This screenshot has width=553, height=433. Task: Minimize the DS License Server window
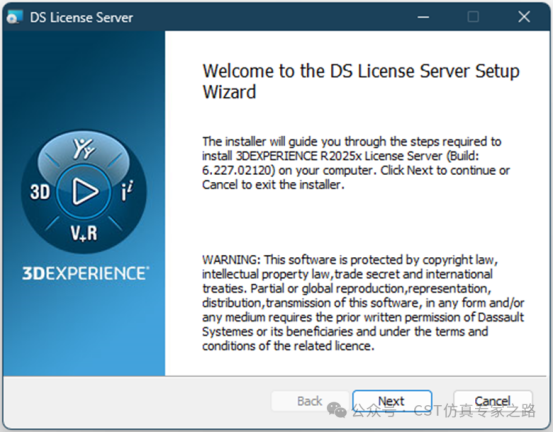tap(423, 17)
